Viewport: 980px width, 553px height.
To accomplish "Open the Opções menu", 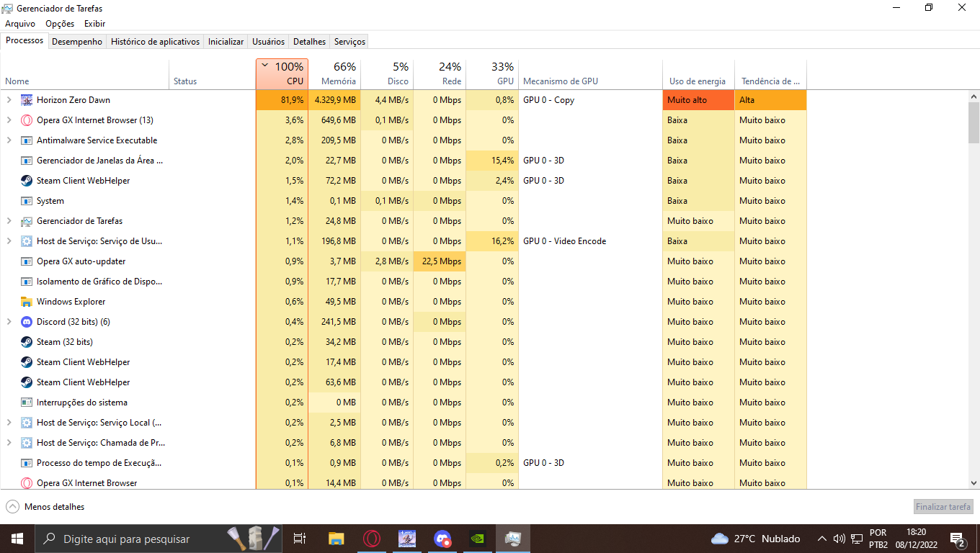I will pos(60,24).
